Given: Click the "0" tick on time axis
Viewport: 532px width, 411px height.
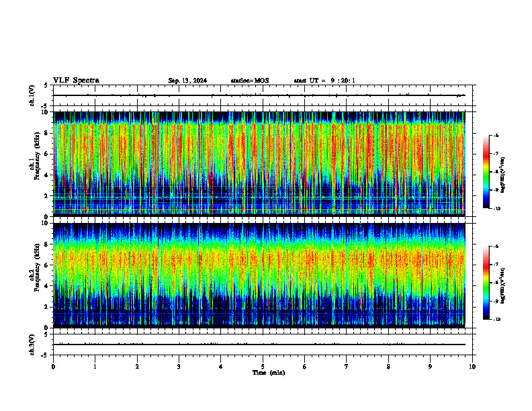Looking at the screenshot, I should (53, 367).
